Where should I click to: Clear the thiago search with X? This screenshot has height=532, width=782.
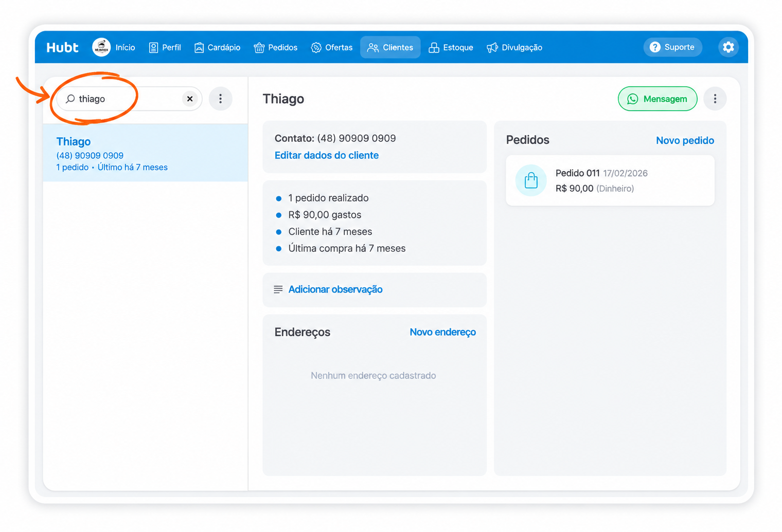(x=190, y=99)
